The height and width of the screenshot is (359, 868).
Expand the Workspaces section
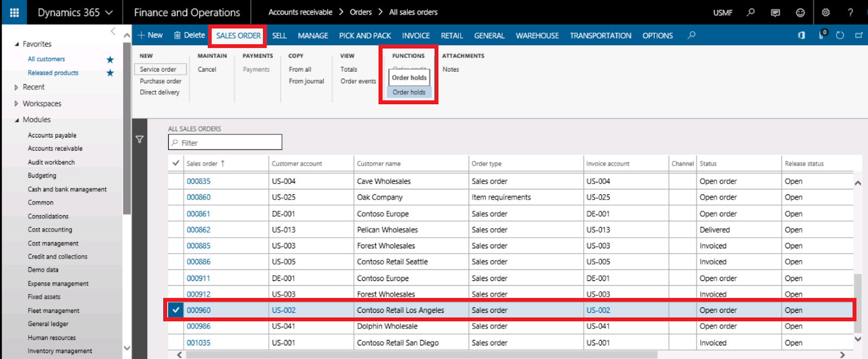click(x=16, y=104)
